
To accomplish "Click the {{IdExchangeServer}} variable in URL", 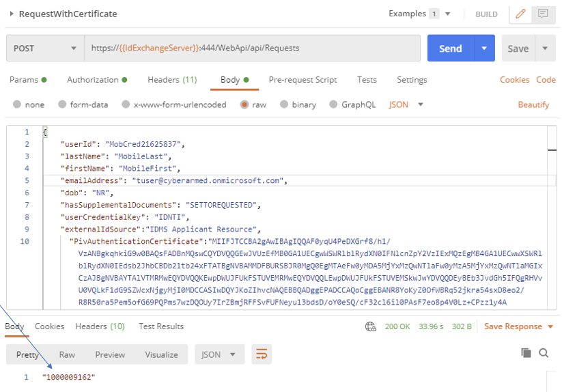I will pyautogui.click(x=159, y=48).
